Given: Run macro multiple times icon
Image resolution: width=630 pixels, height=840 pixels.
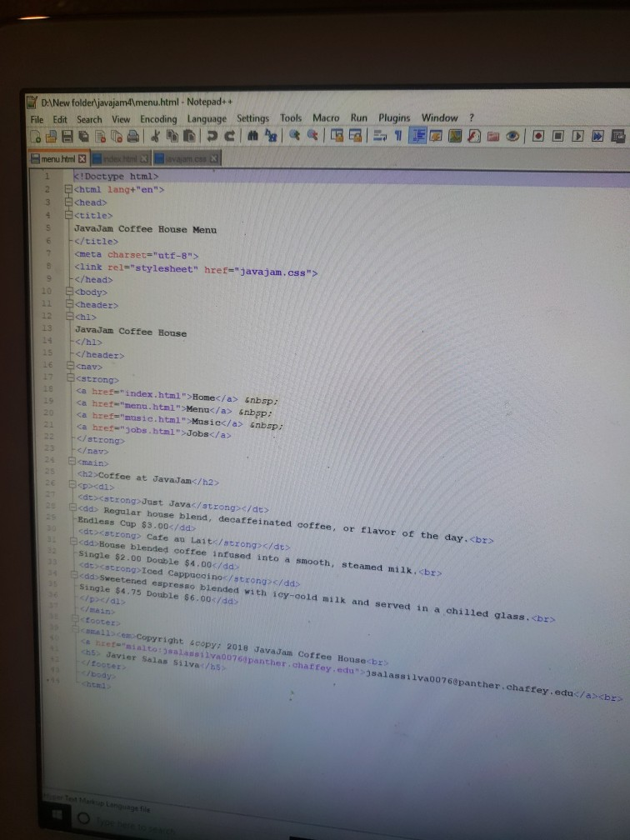Looking at the screenshot, I should coord(597,136).
